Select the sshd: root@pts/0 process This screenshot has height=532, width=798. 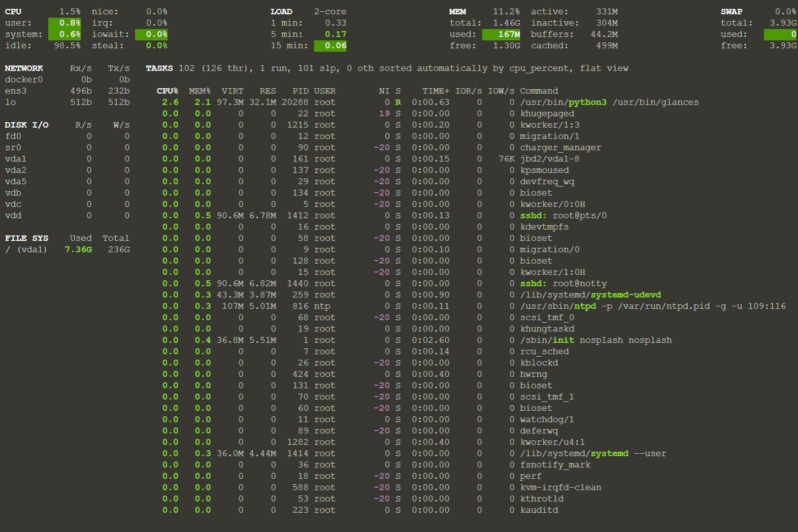(385, 215)
